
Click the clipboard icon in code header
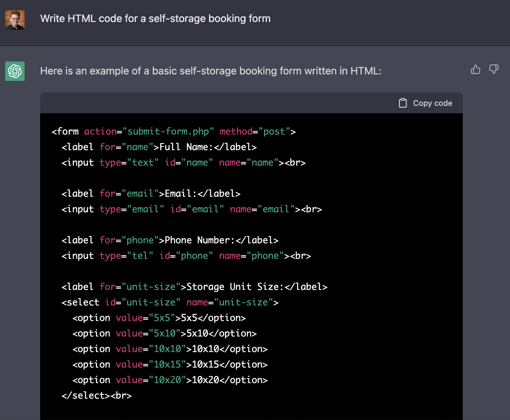click(x=403, y=103)
